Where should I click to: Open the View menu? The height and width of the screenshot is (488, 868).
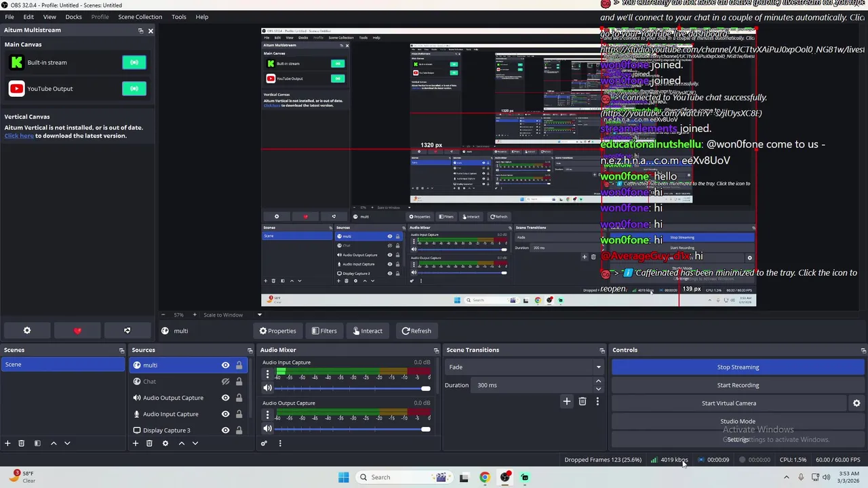coord(50,17)
